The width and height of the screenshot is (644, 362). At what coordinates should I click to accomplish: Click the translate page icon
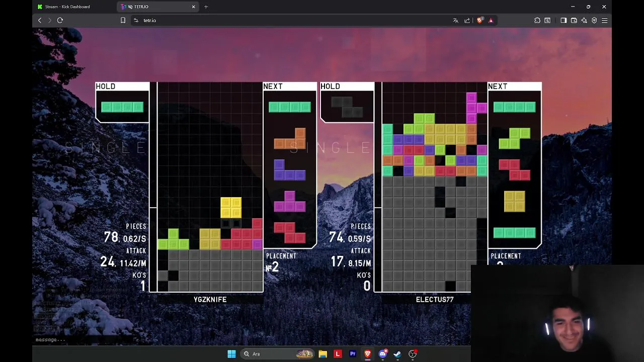click(455, 20)
